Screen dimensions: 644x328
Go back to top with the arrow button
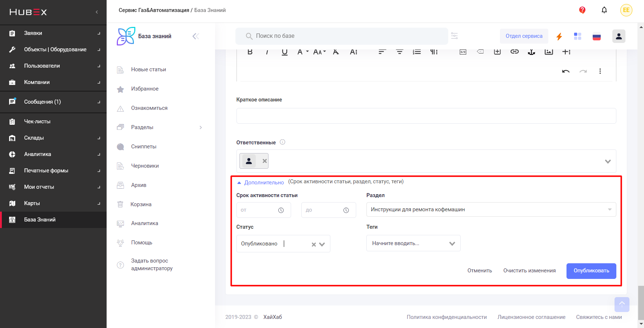coord(622,304)
